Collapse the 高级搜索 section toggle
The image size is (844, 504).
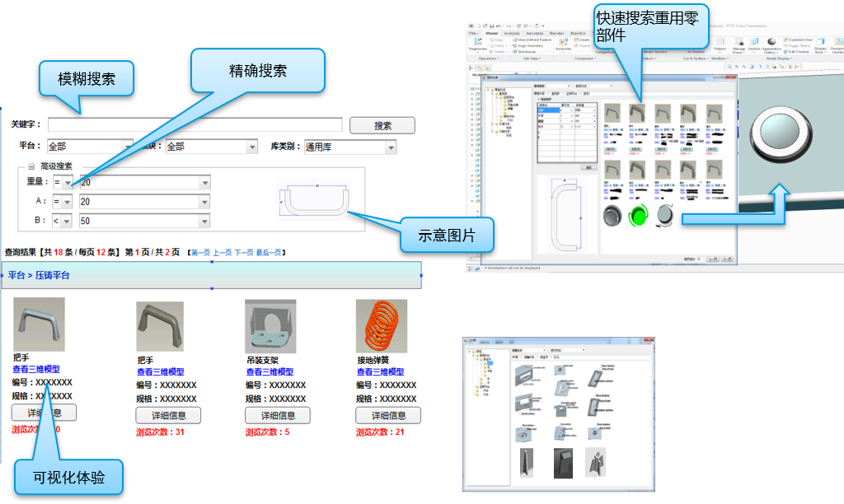pyautogui.click(x=31, y=166)
